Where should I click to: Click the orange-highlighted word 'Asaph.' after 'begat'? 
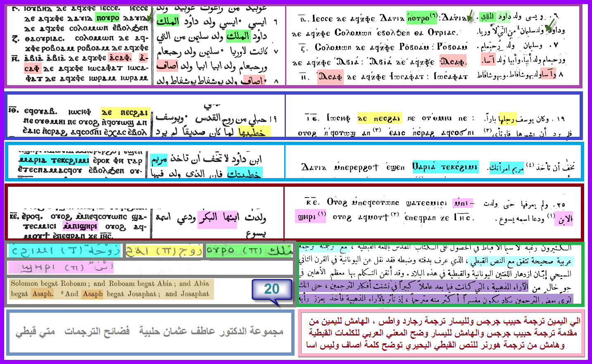pyautogui.click(x=43, y=294)
